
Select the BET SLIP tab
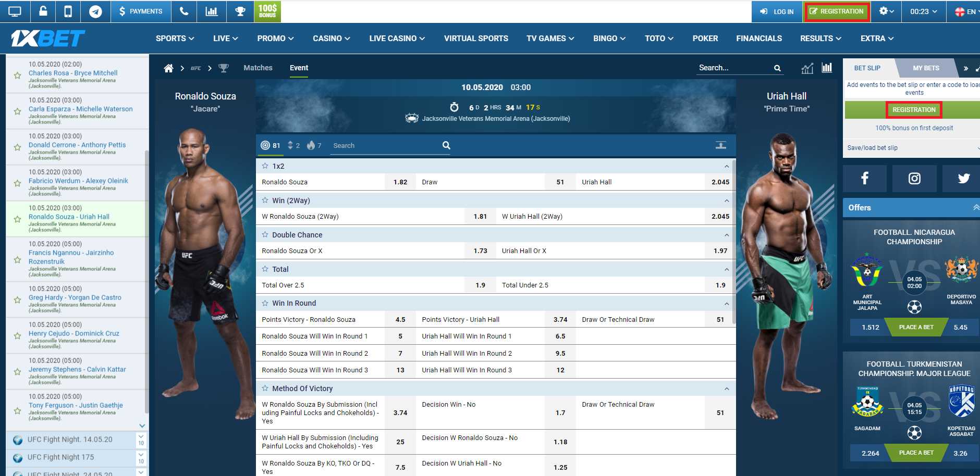[x=867, y=68]
